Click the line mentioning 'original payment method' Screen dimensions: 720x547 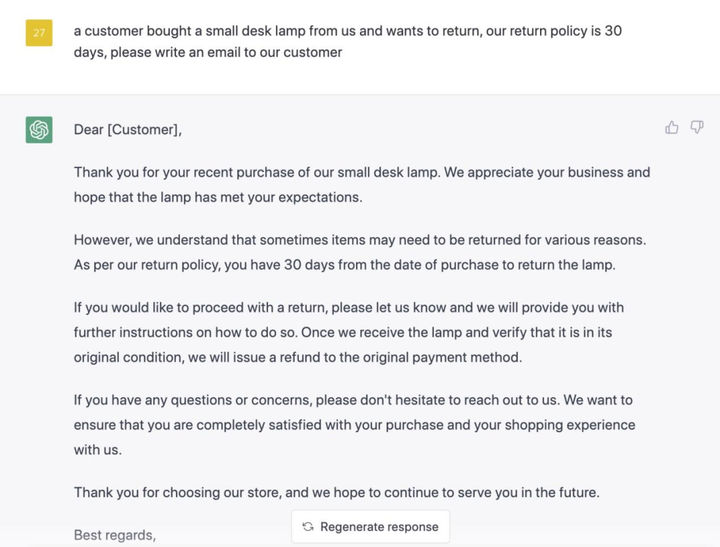(298, 357)
